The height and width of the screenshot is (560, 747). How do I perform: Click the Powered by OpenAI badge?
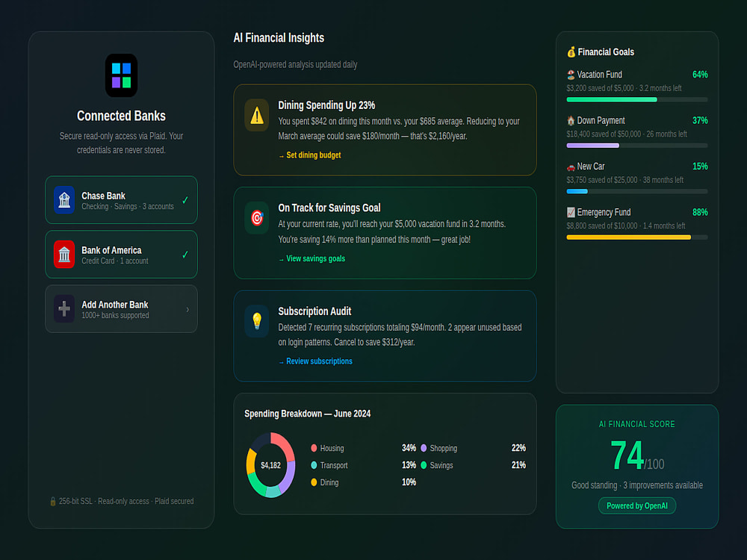(637, 505)
